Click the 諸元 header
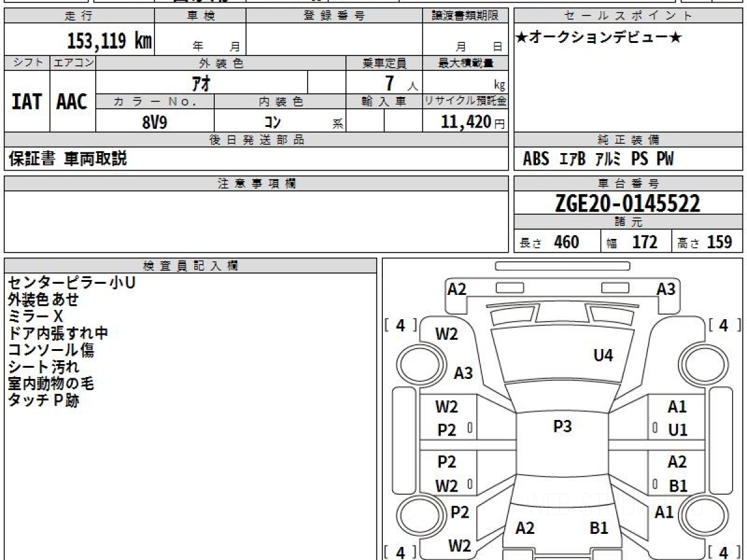Image resolution: width=747 pixels, height=560 pixels. point(629,222)
